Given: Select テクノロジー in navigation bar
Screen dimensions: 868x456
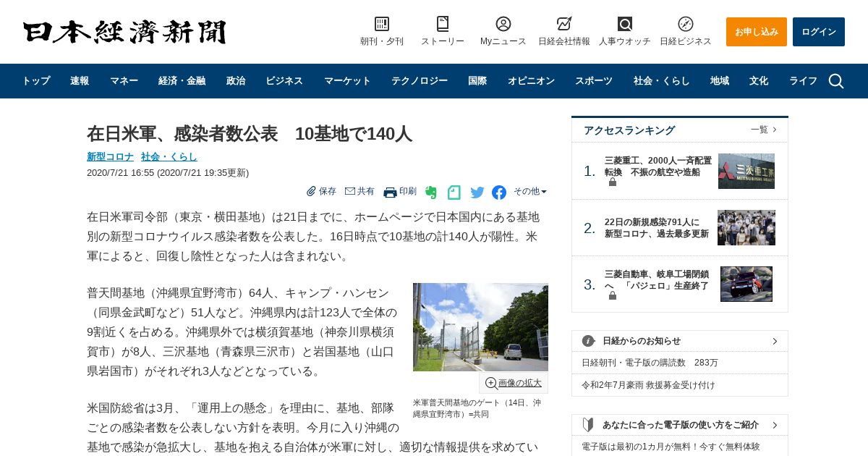Looking at the screenshot, I should 420,81.
